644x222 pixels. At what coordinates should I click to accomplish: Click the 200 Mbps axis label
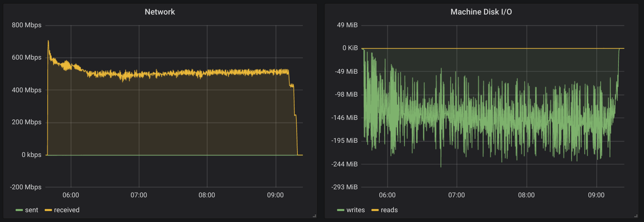tap(27, 122)
